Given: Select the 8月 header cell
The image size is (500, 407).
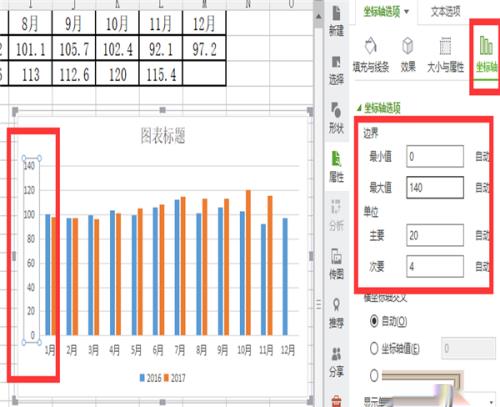Looking at the screenshot, I should pos(30,23).
